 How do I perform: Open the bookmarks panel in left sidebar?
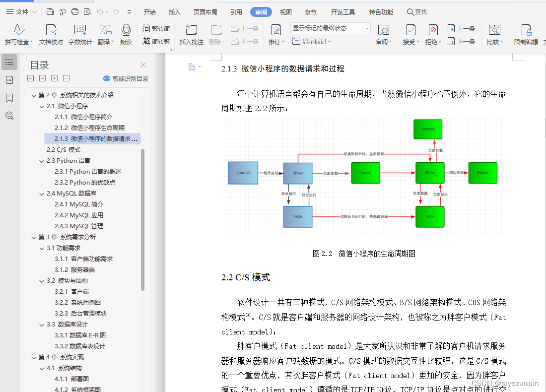point(9,98)
